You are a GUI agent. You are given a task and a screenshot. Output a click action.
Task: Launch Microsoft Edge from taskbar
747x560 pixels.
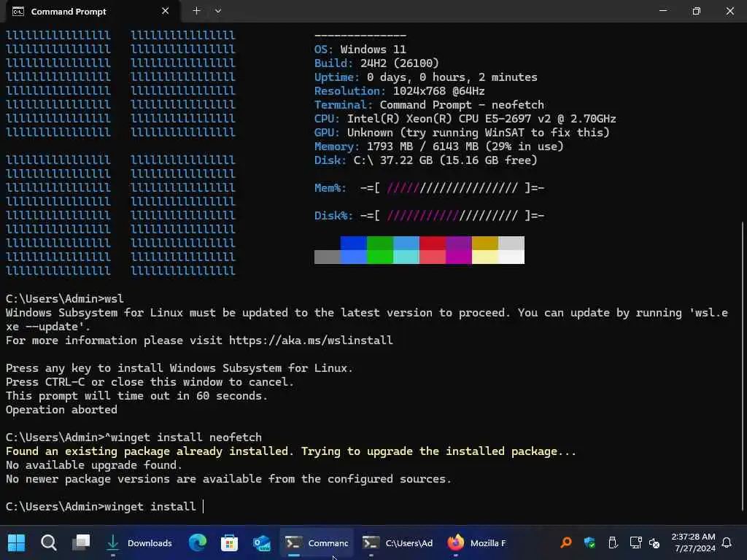(x=197, y=542)
